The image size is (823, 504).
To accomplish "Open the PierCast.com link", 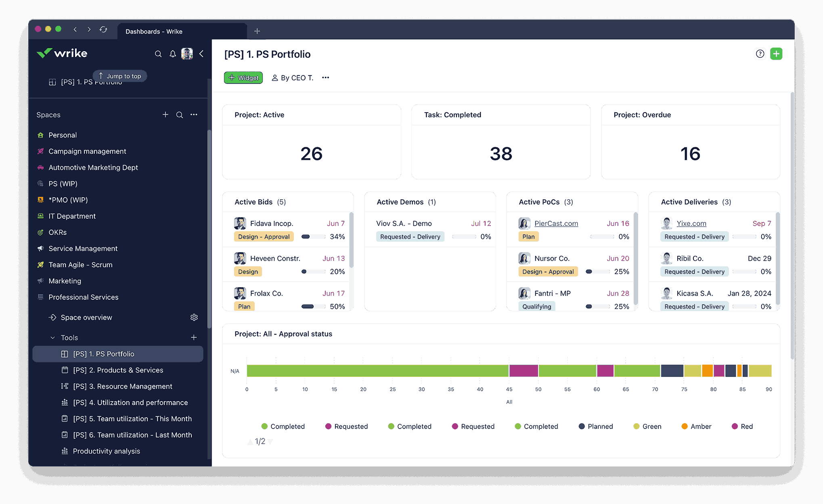I will (556, 224).
